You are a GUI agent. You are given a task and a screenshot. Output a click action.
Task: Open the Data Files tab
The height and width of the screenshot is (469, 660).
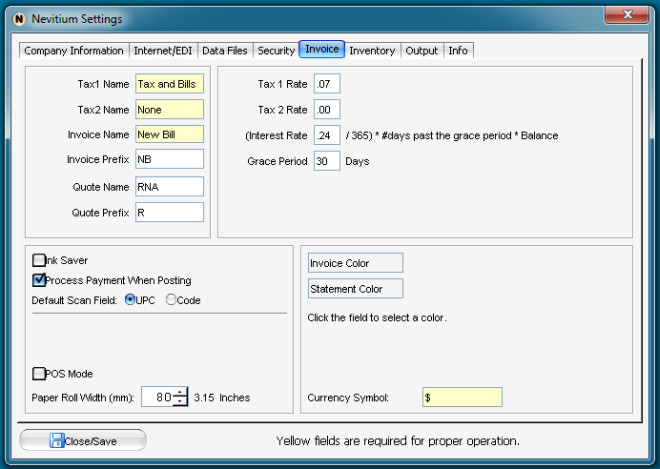225,51
